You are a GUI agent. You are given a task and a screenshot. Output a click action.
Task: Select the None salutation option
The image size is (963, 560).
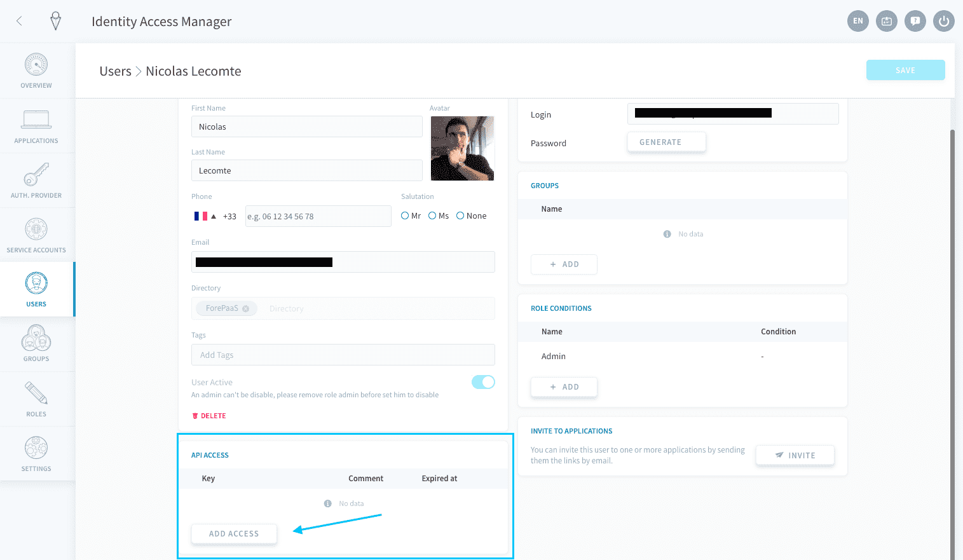[460, 215]
